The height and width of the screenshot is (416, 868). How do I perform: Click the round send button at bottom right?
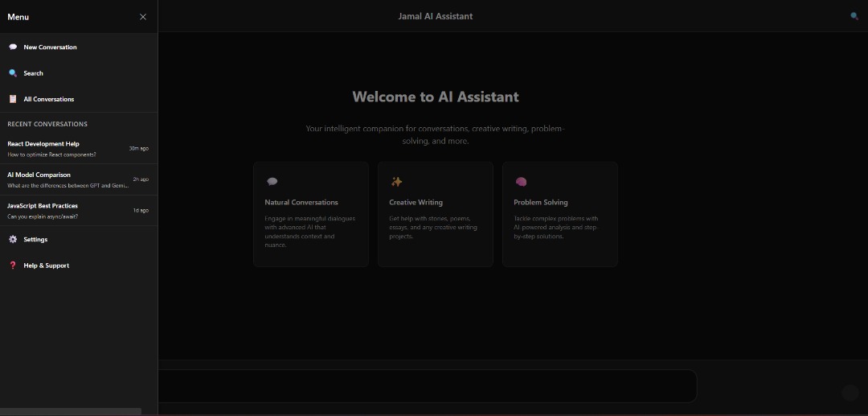(x=850, y=393)
